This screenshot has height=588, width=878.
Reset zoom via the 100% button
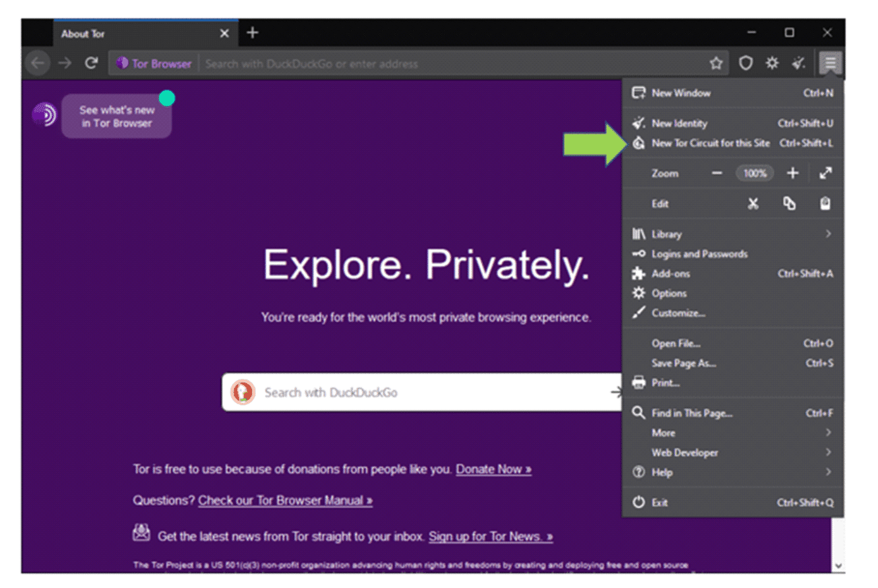pyautogui.click(x=755, y=173)
